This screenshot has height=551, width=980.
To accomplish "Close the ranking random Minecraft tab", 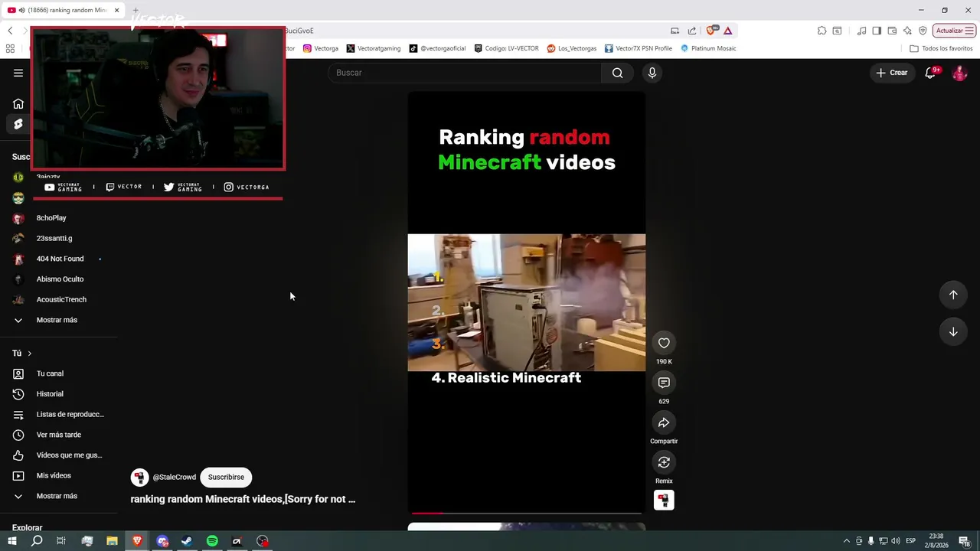I will point(116,10).
